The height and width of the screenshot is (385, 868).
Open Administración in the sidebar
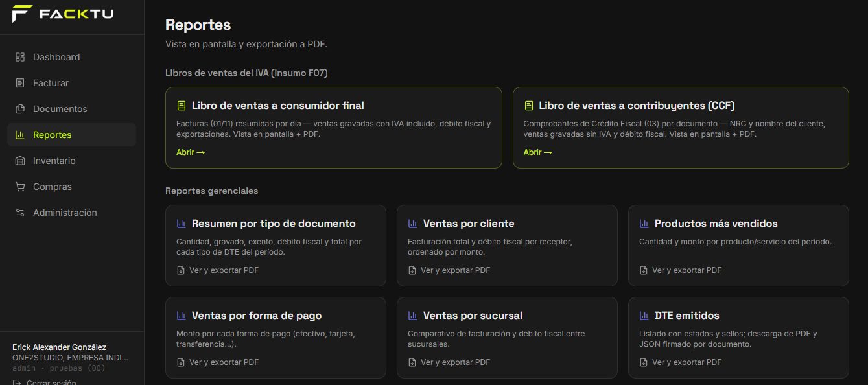coord(71,213)
